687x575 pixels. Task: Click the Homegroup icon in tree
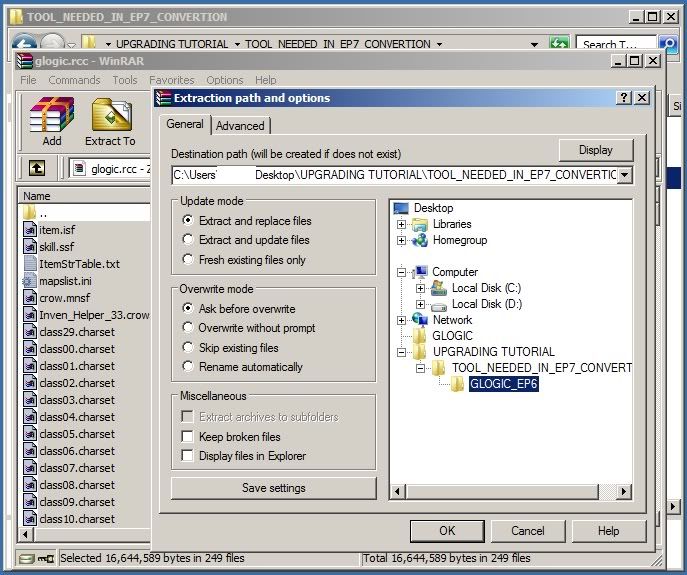420,240
